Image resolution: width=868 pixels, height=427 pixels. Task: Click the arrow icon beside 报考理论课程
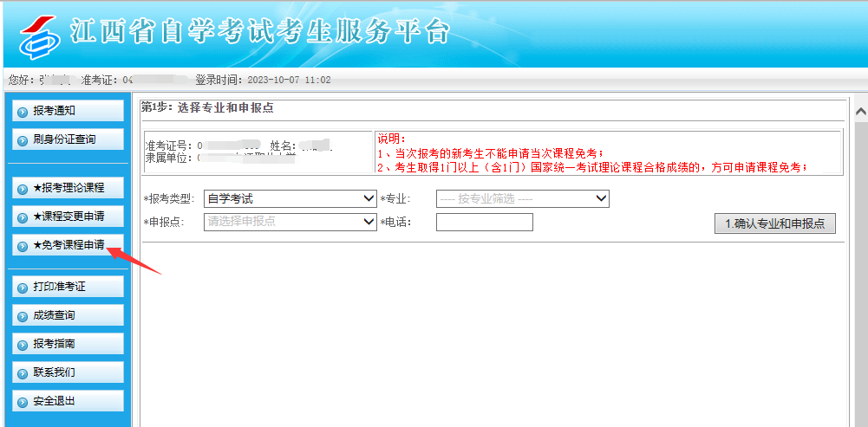tap(23, 188)
